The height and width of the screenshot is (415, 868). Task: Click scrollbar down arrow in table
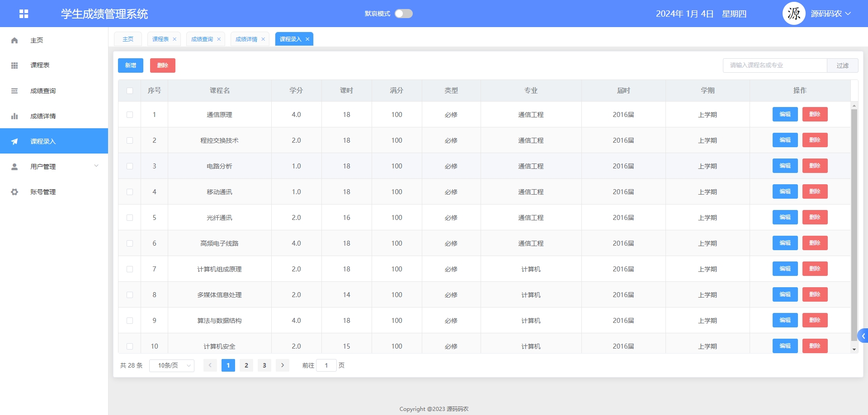854,350
